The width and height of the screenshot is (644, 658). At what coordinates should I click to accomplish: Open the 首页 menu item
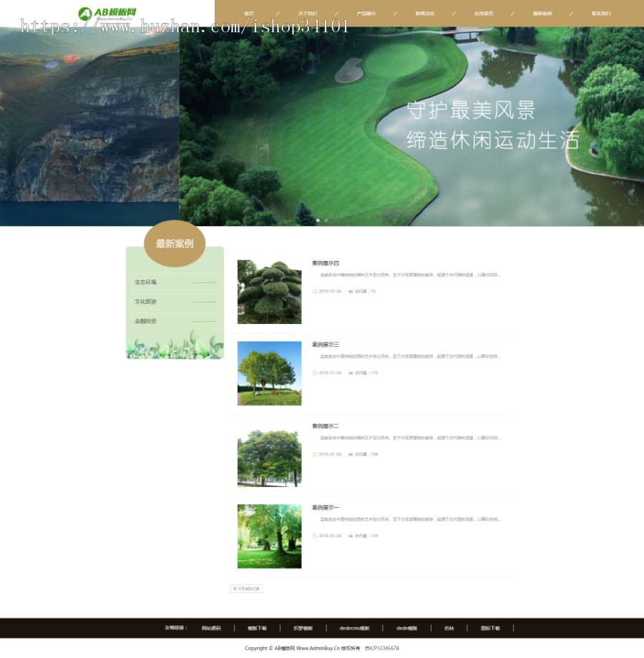click(x=248, y=12)
